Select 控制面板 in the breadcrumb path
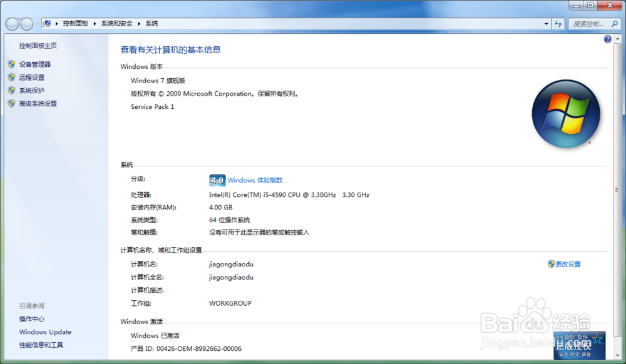 (76, 23)
